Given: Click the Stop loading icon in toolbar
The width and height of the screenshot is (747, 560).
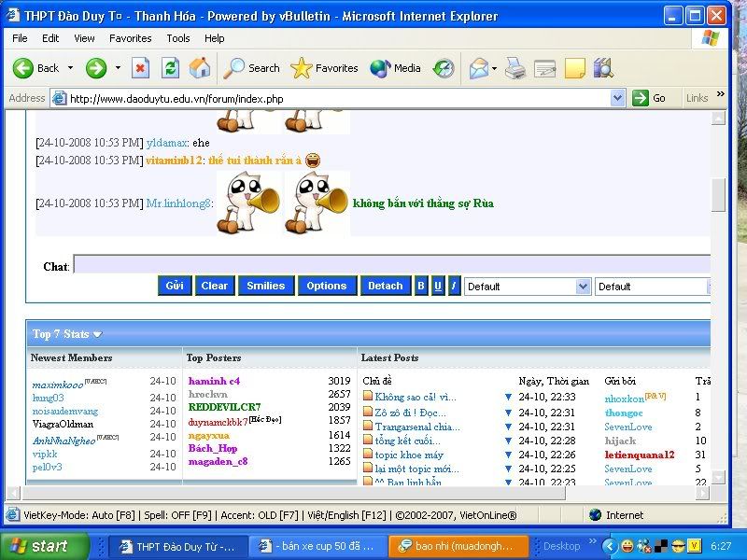Looking at the screenshot, I should 140,68.
